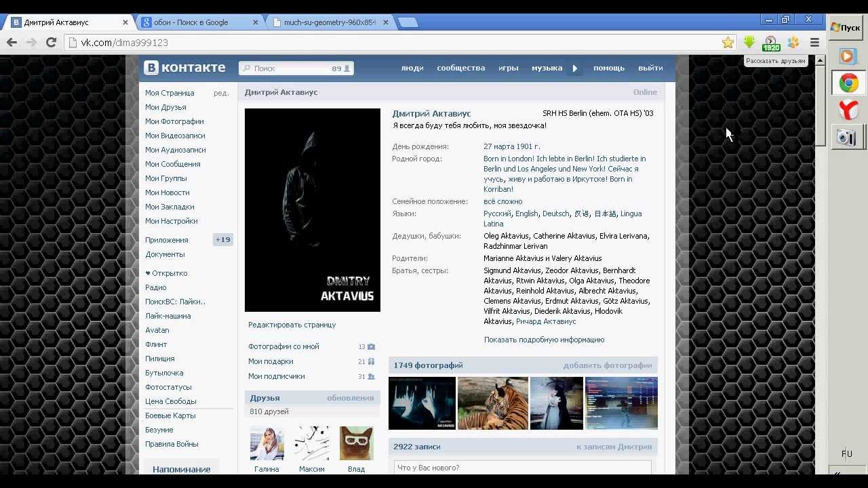This screenshot has width=868, height=488.
Task: Open Документы
Action: [165, 254]
